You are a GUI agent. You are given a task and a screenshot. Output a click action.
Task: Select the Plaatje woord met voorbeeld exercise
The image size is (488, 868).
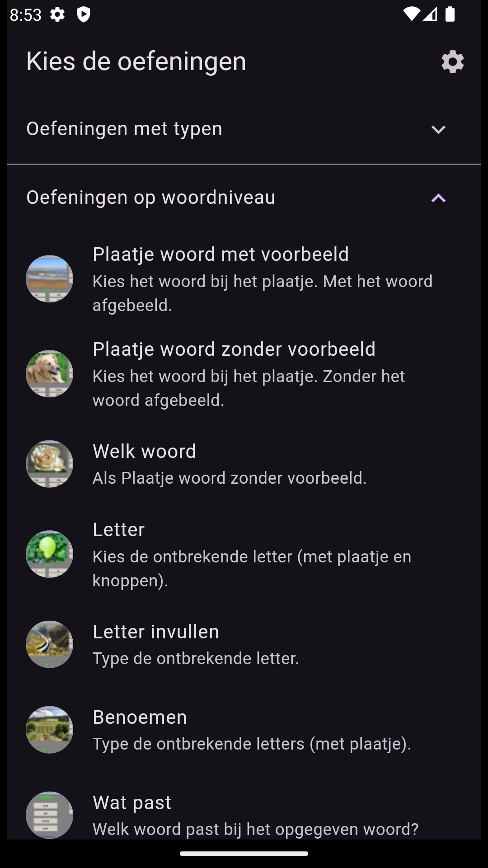tap(221, 255)
